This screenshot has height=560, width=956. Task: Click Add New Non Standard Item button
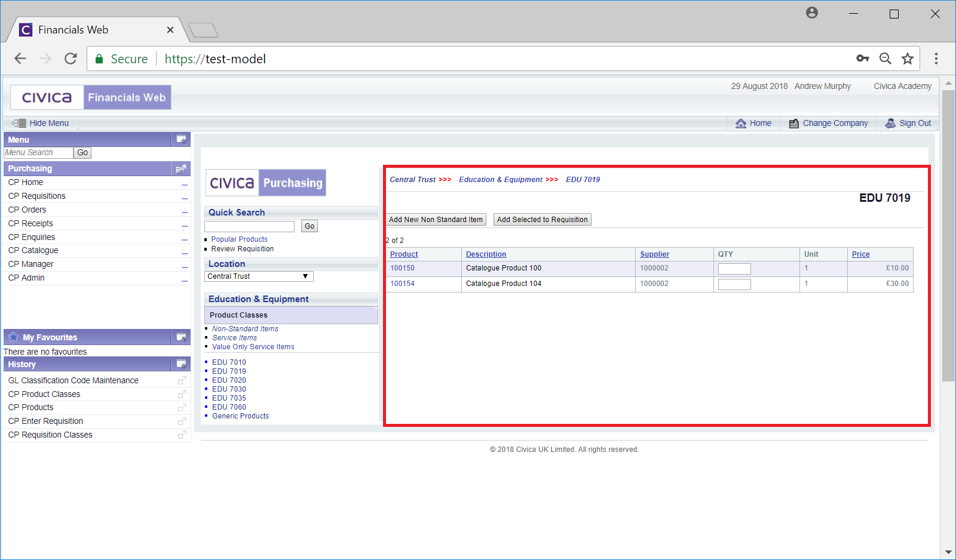click(436, 220)
